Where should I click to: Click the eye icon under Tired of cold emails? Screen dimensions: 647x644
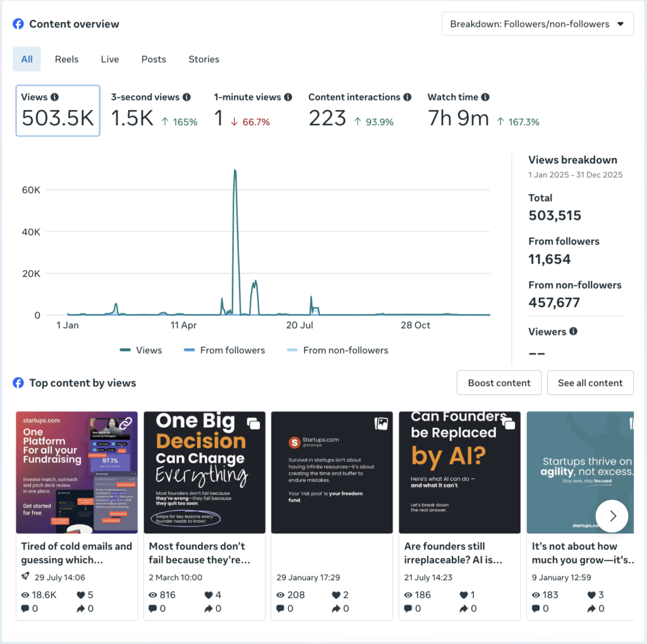click(25, 595)
